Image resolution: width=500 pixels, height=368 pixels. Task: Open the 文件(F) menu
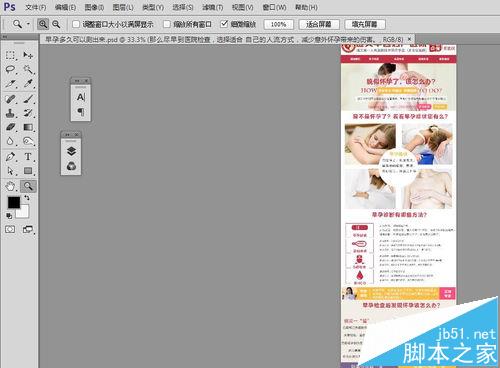pos(36,7)
